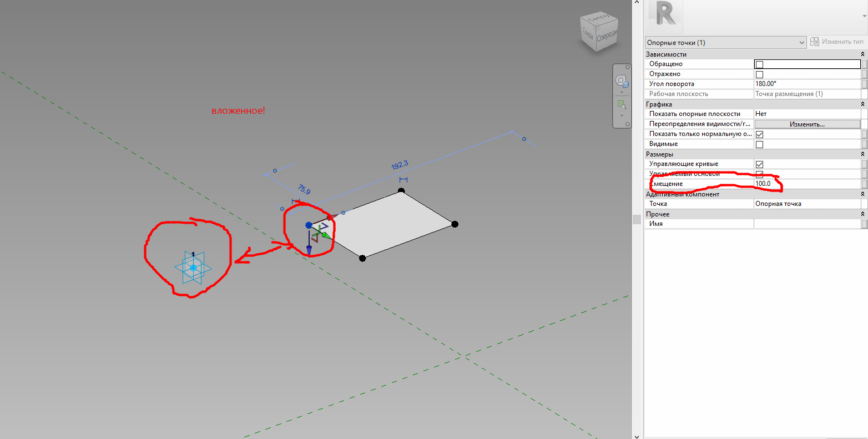Toggle the Обращено checkbox
The height and width of the screenshot is (439, 868).
coord(759,64)
